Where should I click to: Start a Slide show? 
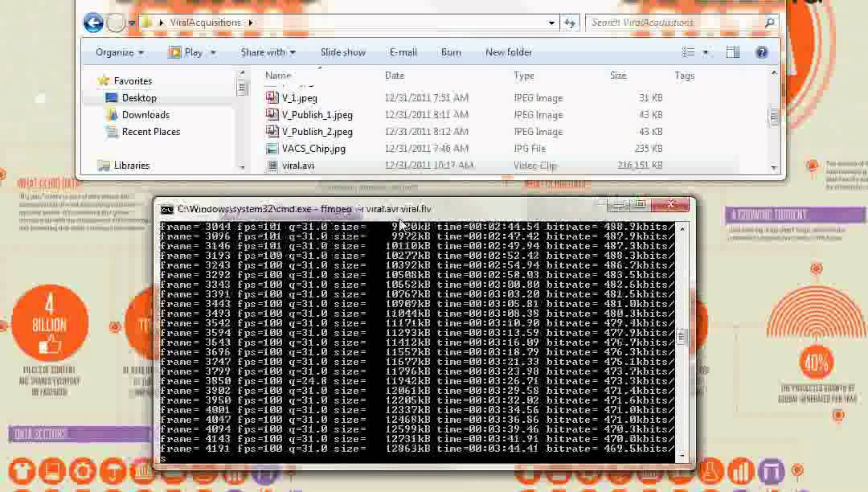(342, 52)
